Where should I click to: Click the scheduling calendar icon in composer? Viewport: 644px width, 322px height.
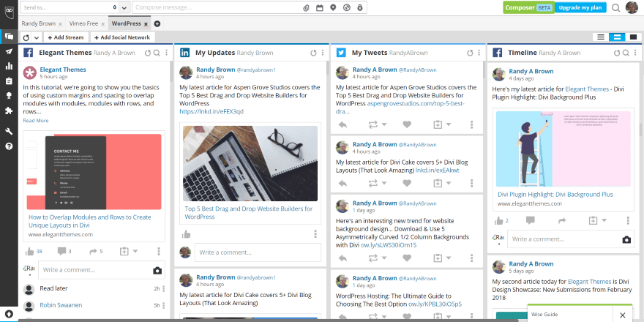[x=320, y=7]
